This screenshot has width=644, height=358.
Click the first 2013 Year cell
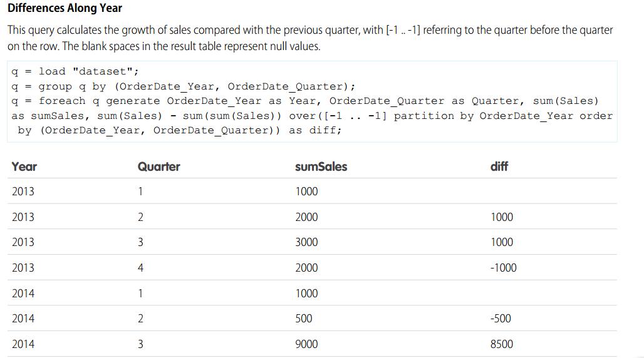coord(23,192)
